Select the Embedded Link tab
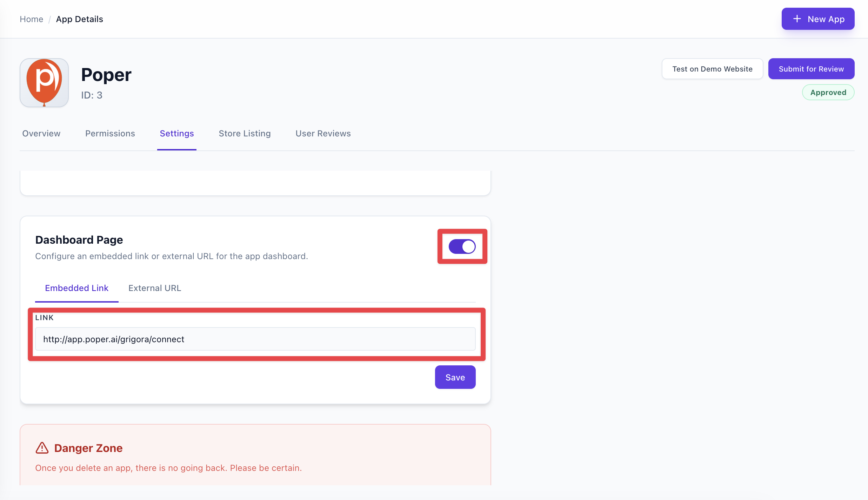This screenshot has width=868, height=500. click(76, 288)
